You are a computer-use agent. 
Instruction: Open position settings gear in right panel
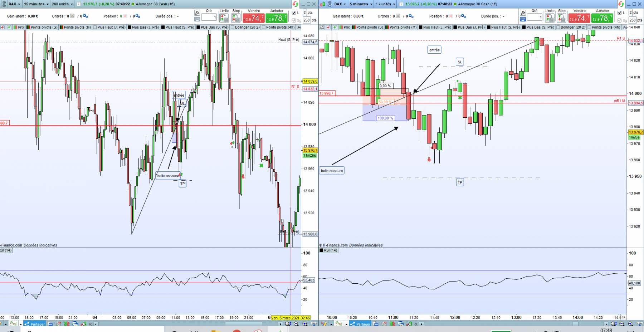tap(463, 16)
